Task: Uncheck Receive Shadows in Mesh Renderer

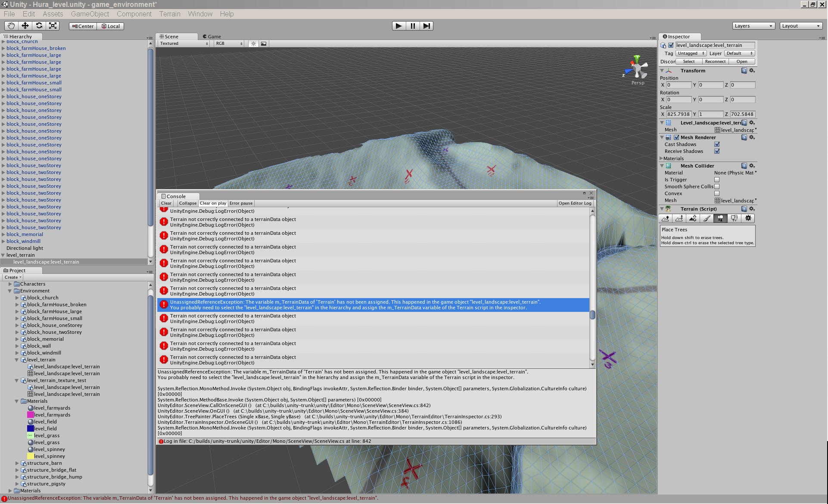Action: (x=717, y=151)
